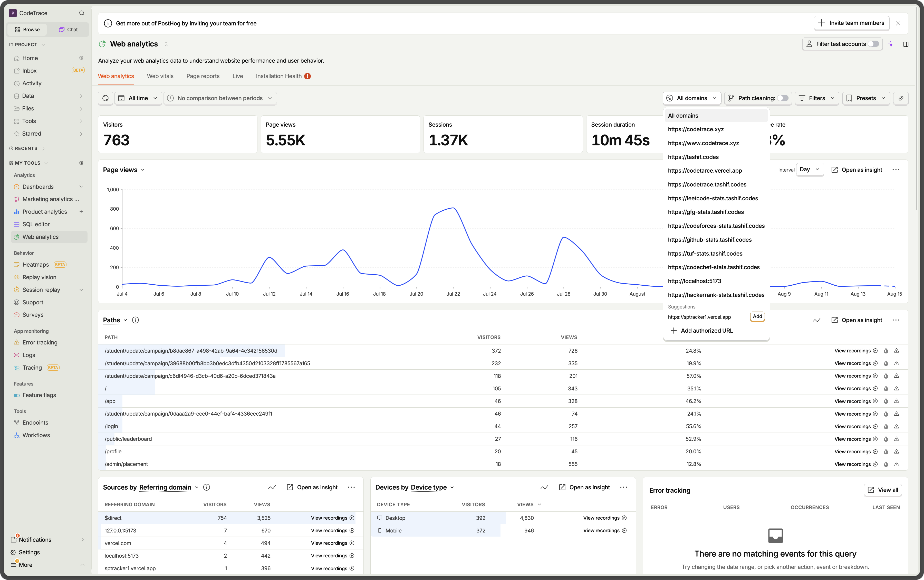Change the Referring domain breakdown dropdown
The height and width of the screenshot is (580, 924).
pyautogui.click(x=169, y=487)
